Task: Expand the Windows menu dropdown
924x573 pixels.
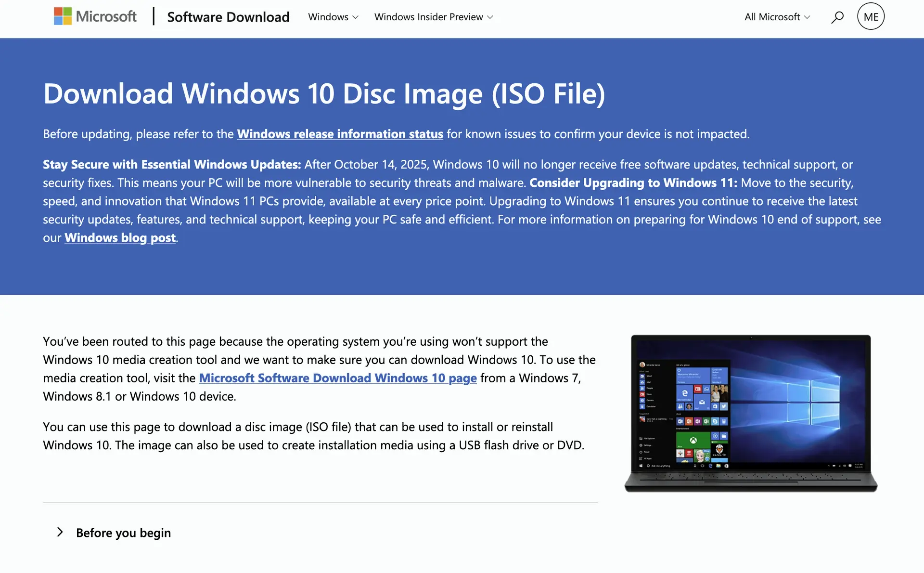Action: (x=333, y=17)
